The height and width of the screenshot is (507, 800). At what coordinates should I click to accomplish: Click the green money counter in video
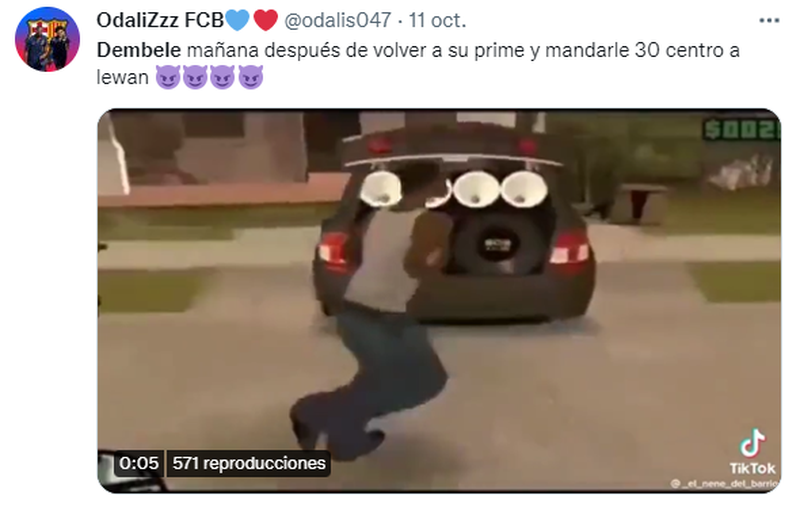point(741,129)
